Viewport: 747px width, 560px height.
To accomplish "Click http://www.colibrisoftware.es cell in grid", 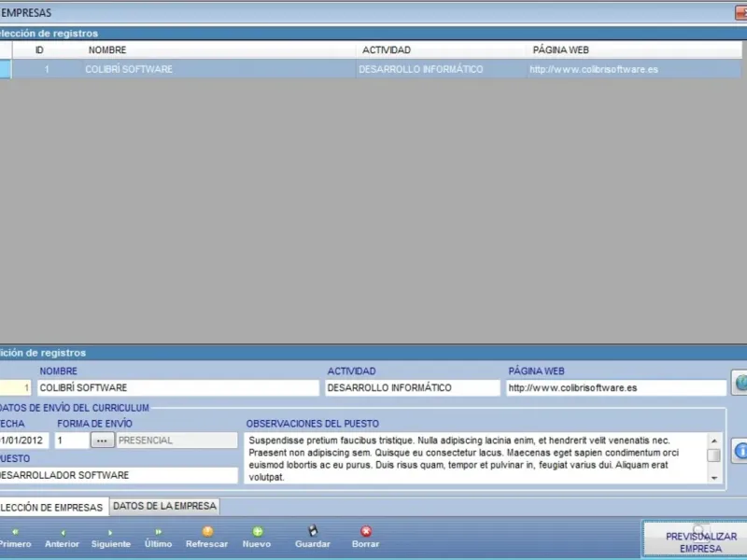I will tap(634, 69).
